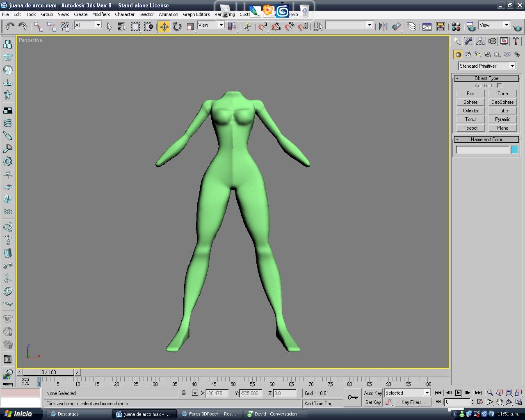Toggle Percent Snap
This screenshot has height=420, width=525.
pyautogui.click(x=290, y=27)
